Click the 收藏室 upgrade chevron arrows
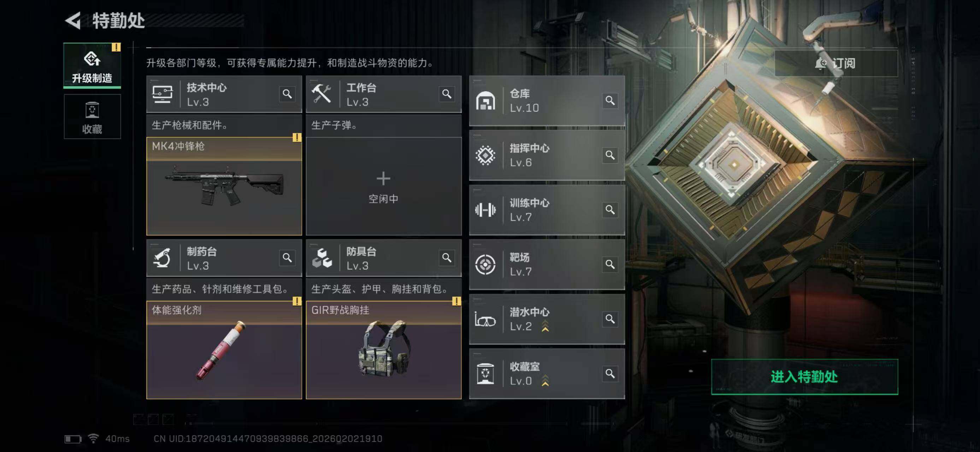 545,381
